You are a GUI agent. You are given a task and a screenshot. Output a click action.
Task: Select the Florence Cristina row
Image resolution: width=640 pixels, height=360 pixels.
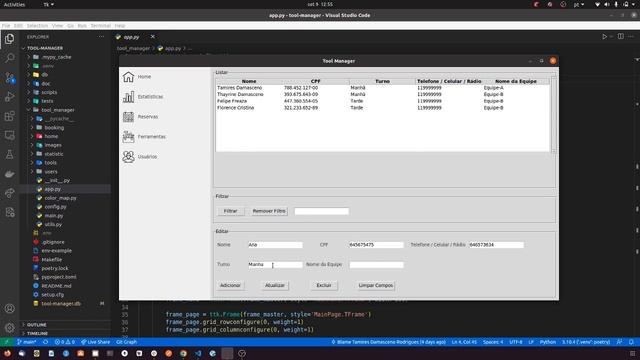point(382,108)
